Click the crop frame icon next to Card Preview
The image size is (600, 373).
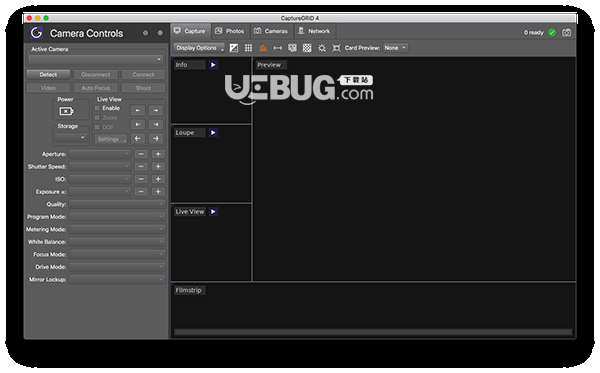point(336,48)
